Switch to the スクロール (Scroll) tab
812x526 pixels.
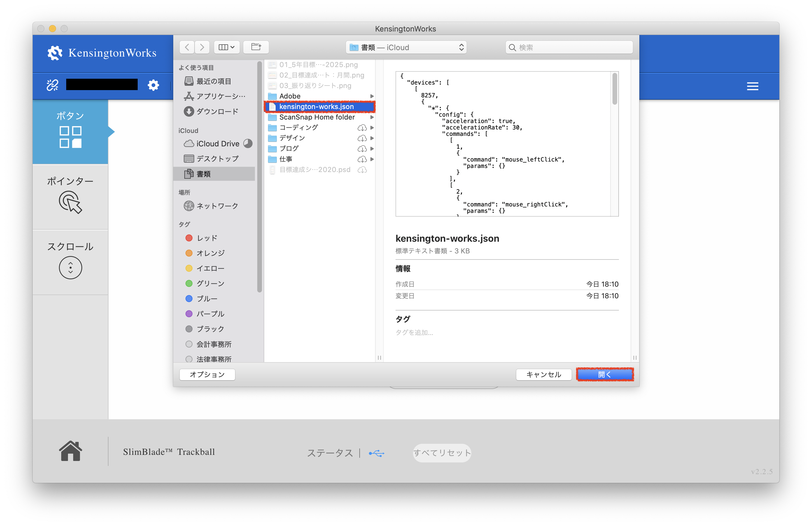point(70,262)
